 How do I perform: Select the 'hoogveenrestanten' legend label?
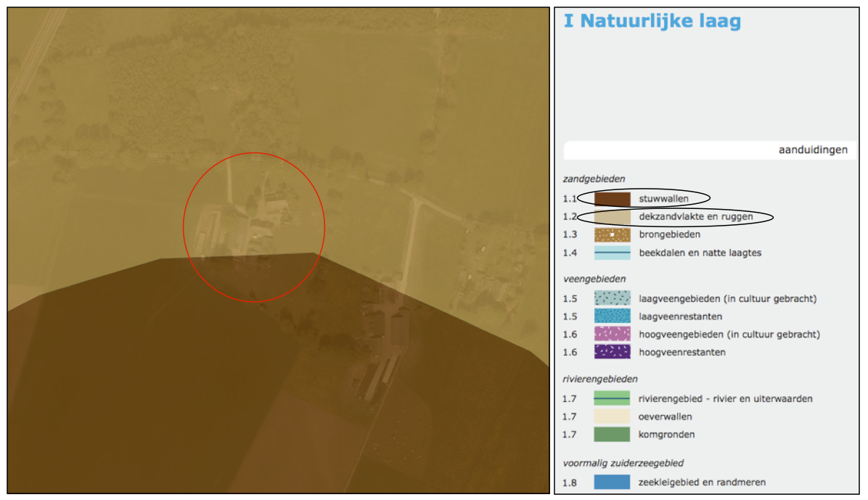click(x=682, y=352)
